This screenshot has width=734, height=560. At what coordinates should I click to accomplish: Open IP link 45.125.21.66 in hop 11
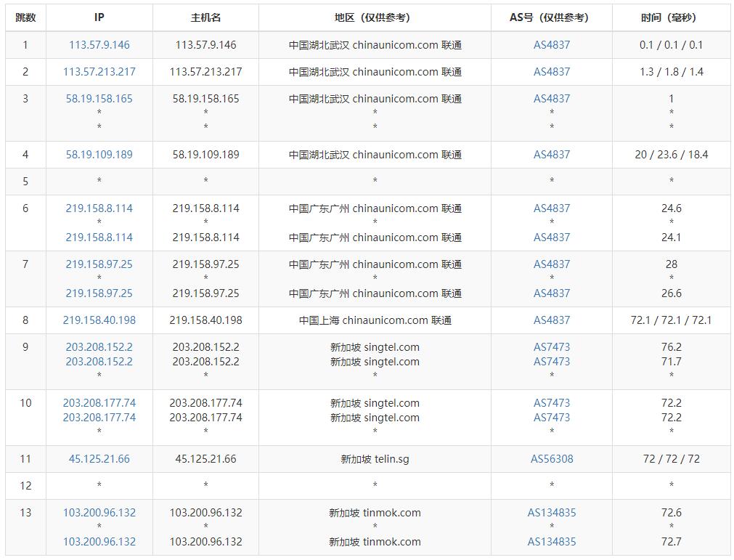[x=99, y=459]
